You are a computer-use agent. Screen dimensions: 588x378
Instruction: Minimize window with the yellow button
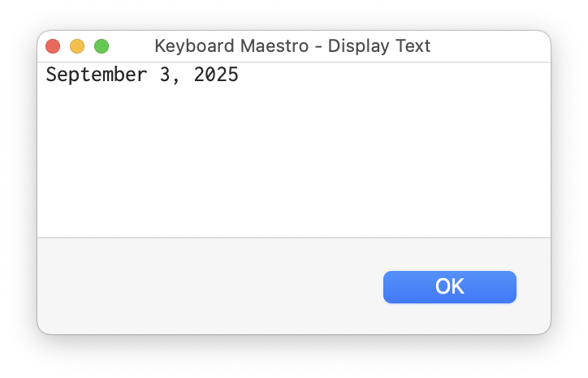[77, 46]
